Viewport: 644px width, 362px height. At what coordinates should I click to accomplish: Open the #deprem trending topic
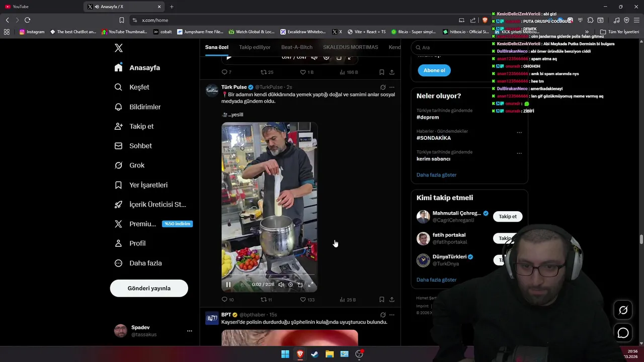pos(428,117)
